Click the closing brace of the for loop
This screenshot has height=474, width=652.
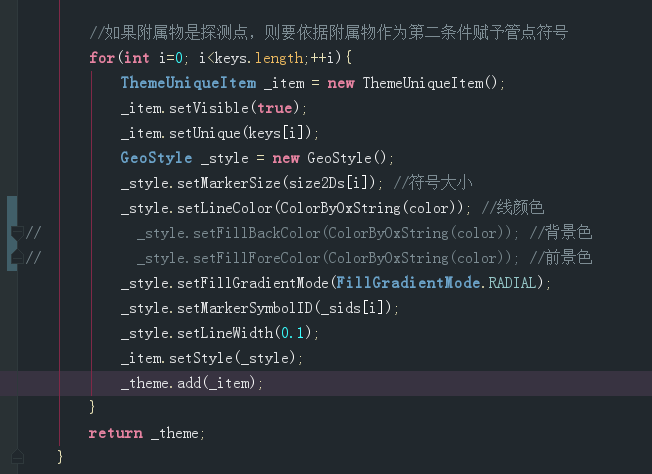[x=92, y=407]
